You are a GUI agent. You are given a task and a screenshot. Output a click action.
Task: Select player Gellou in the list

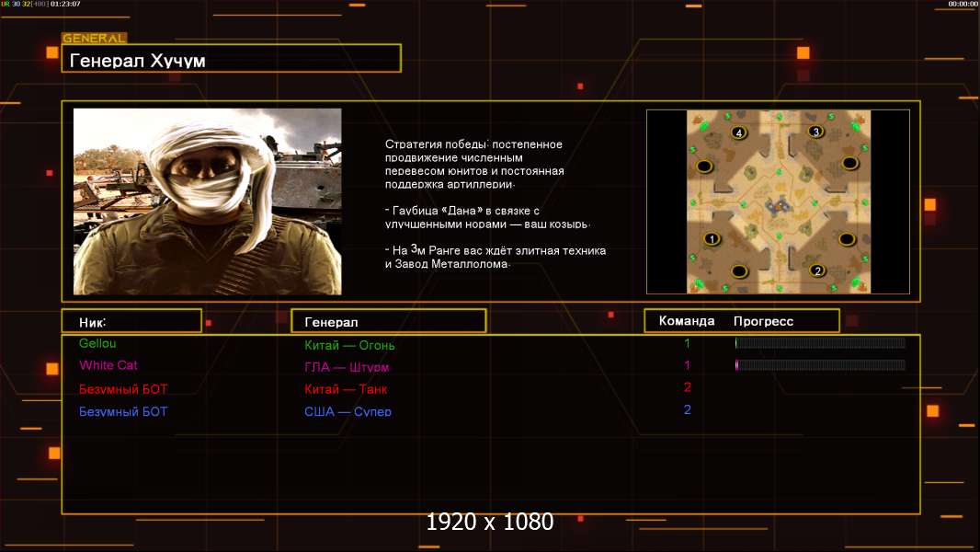97,343
